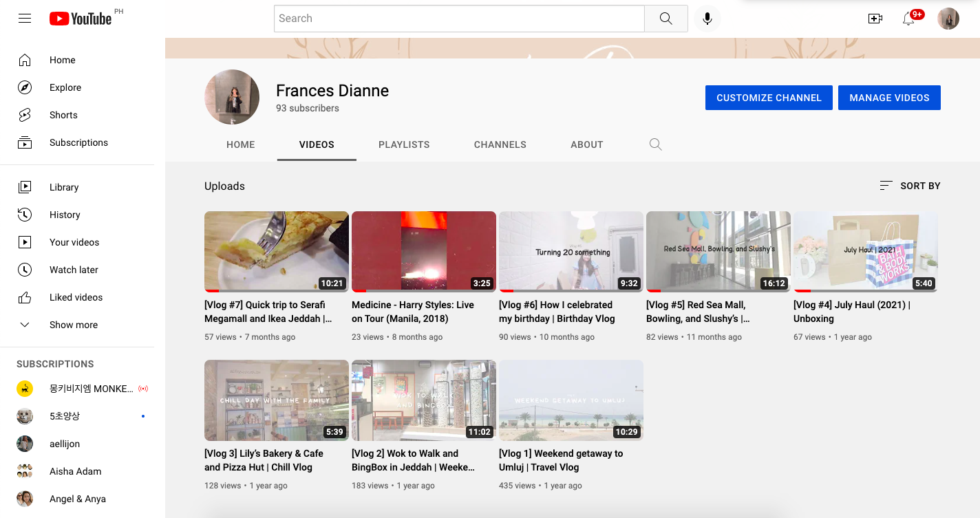The width and height of the screenshot is (980, 518).
Task: Start voice search with the microphone
Action: pyautogui.click(x=707, y=19)
